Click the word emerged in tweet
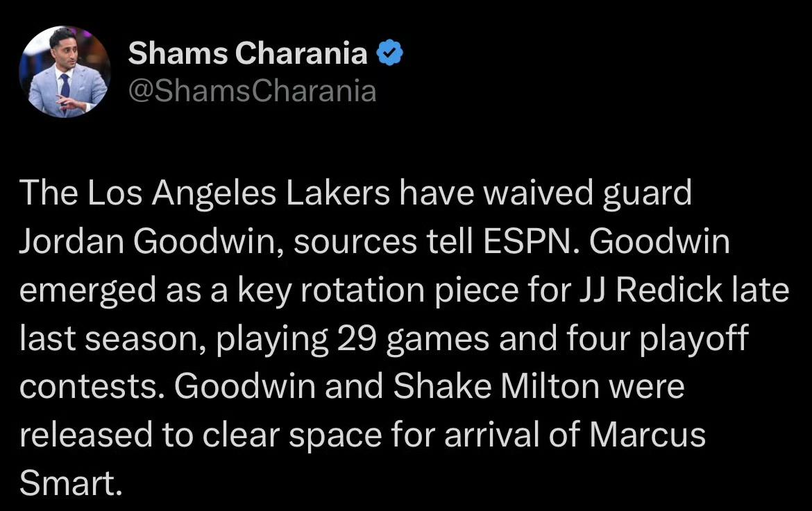 [x=87, y=291]
